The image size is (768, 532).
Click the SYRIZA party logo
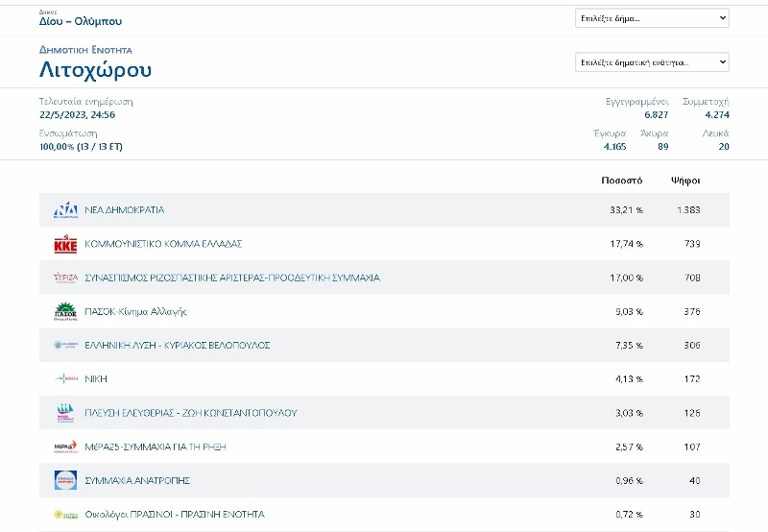tap(65, 278)
